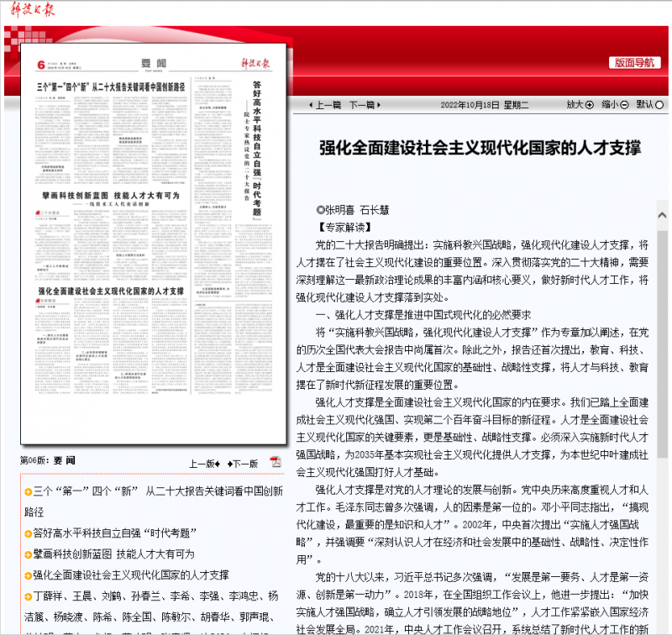Click the newspaper page 6 thumbnail headline 三个“第一”
This screenshot has width=672, height=635.
(111, 87)
